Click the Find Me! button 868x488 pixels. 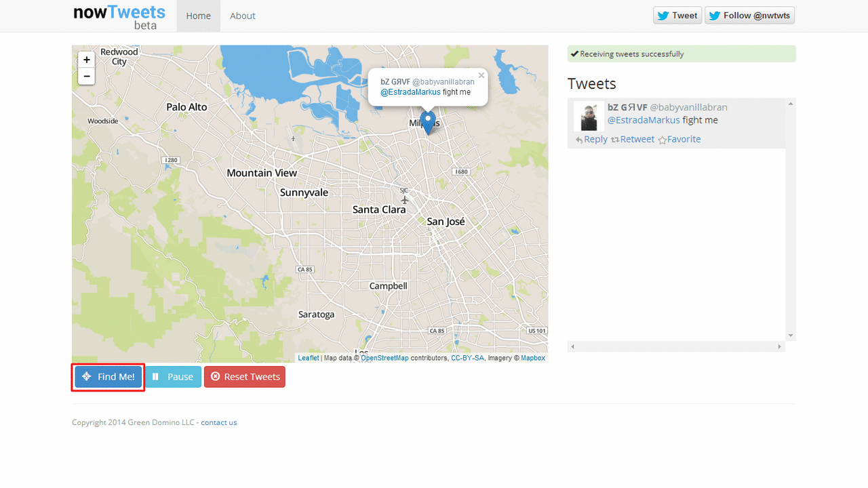[x=108, y=377]
